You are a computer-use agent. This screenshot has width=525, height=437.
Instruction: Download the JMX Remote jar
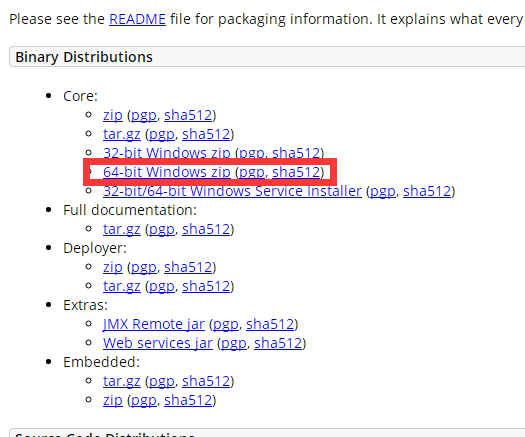tap(154, 324)
